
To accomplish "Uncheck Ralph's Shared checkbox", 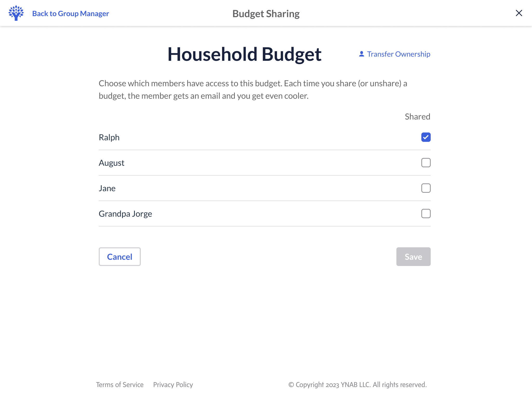I will click(426, 137).
